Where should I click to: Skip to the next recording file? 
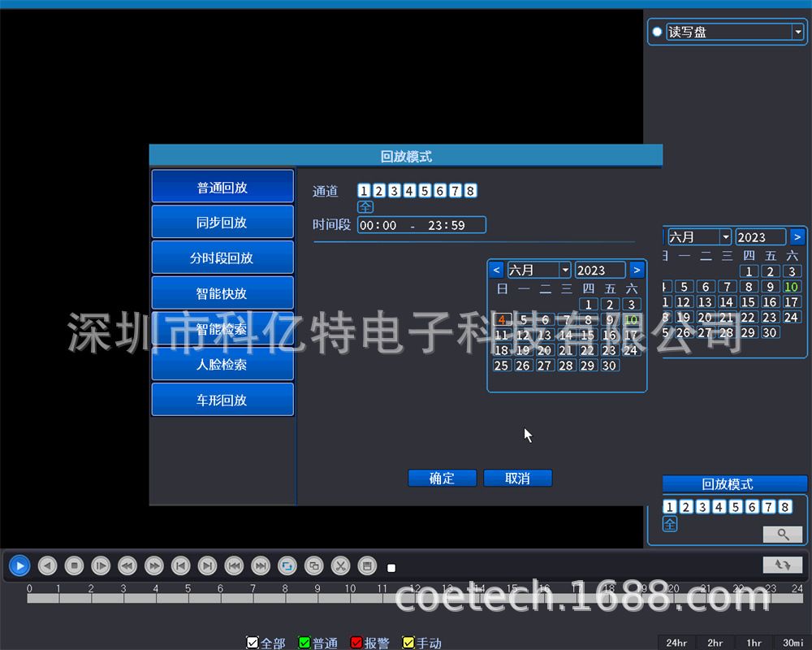pos(261,565)
